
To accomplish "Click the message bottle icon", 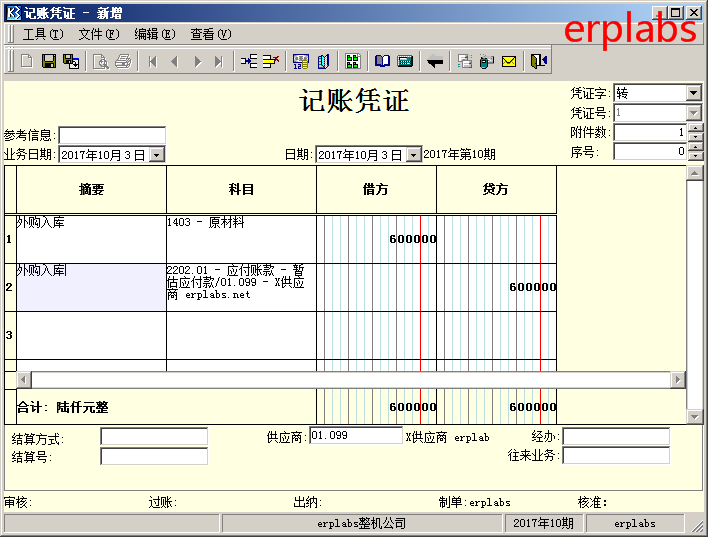I will (486, 61).
